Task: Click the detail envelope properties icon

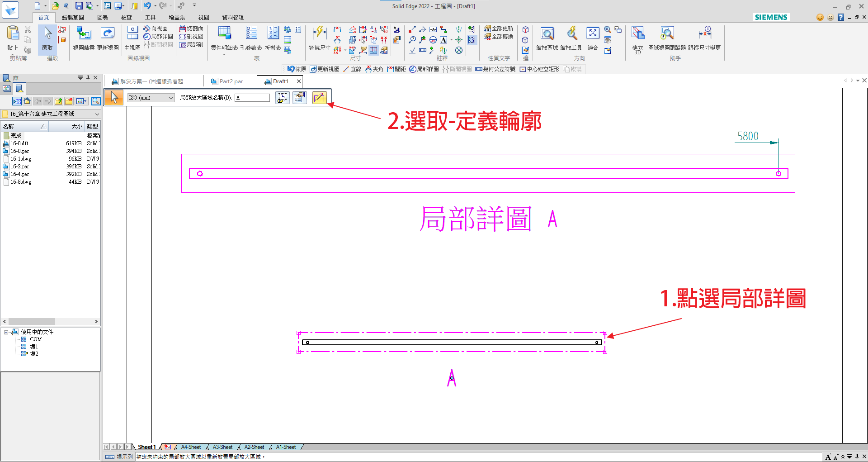Action: (x=299, y=97)
